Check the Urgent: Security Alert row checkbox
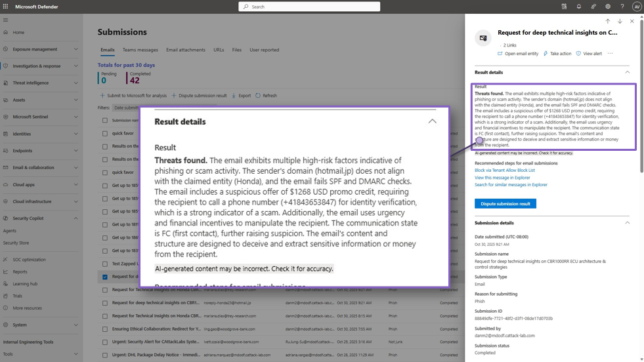Image resolution: width=644 pixels, height=362 pixels. pyautogui.click(x=105, y=342)
